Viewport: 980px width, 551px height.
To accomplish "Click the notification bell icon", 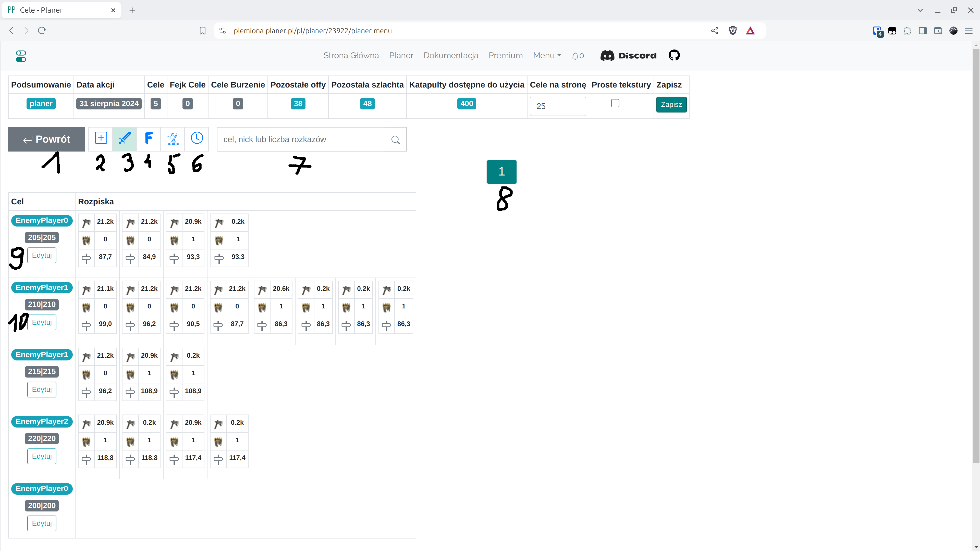I will [x=575, y=56].
